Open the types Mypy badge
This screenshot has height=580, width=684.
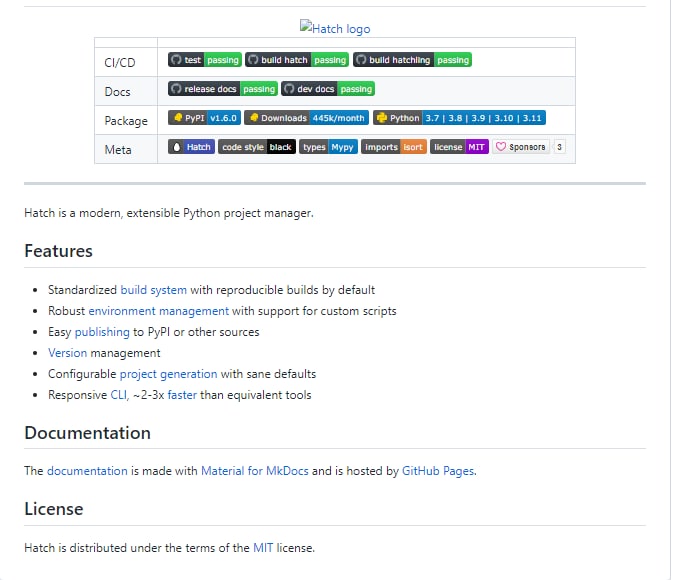(x=328, y=147)
